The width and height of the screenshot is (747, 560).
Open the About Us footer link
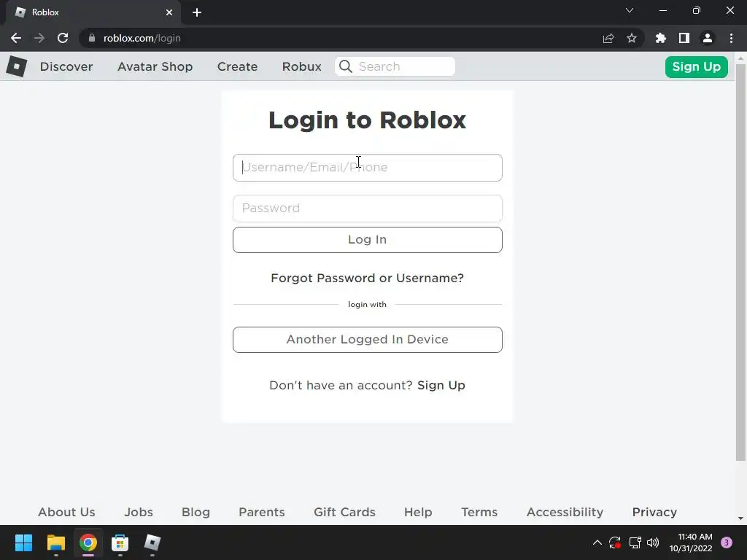tap(66, 512)
